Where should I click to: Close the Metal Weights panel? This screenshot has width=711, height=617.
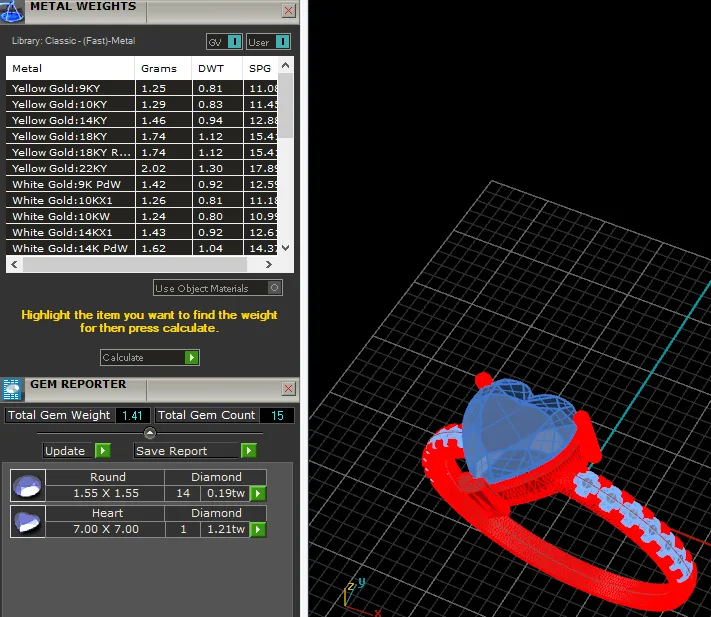click(x=288, y=10)
